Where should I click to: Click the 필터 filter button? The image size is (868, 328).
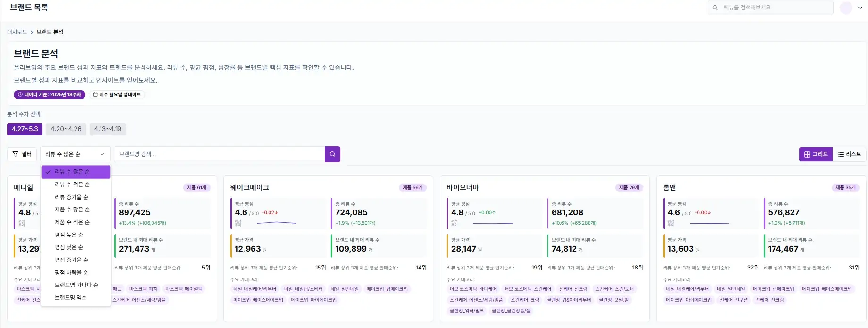(22, 154)
